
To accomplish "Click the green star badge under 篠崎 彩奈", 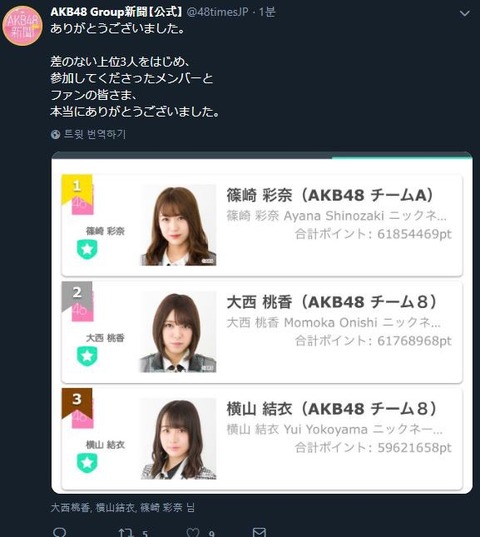I will pyautogui.click(x=87, y=249).
